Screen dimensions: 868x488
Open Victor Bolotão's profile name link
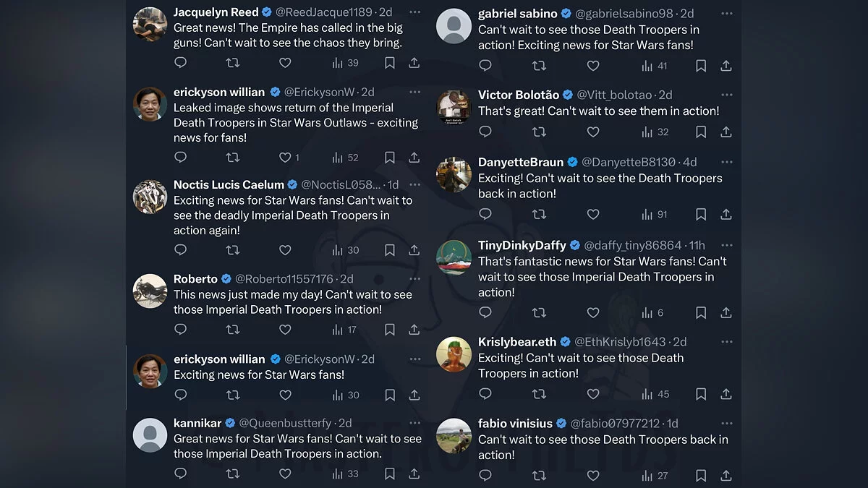518,95
